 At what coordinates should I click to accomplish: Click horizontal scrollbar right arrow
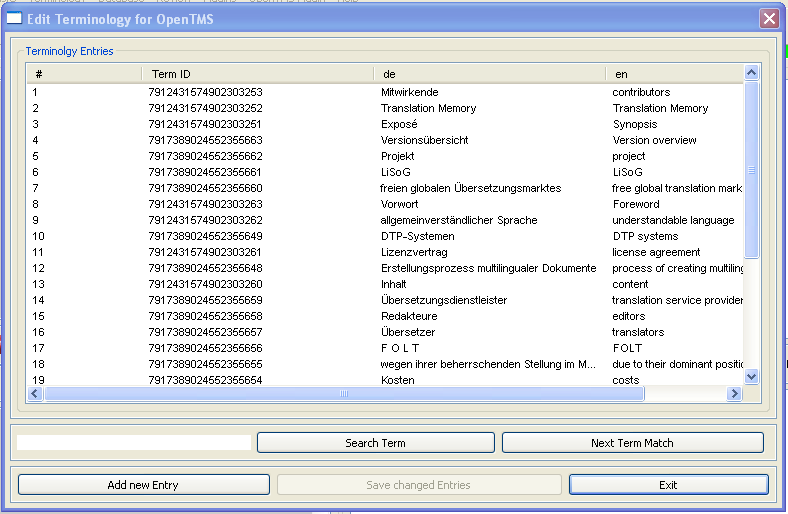coord(734,394)
